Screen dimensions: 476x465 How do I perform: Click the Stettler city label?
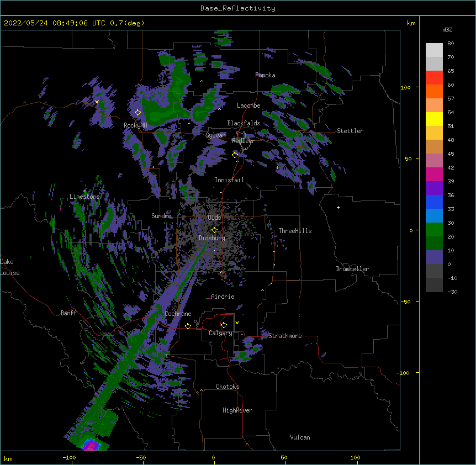350,131
